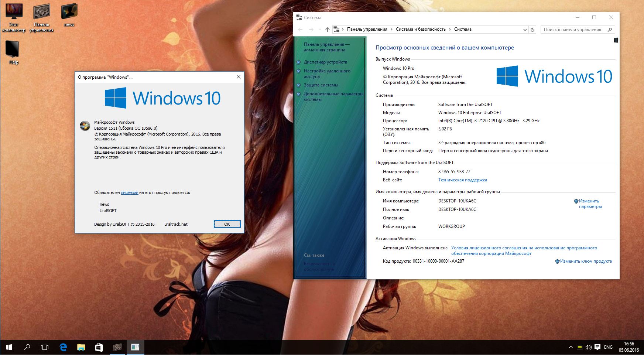Open recent locations dropdown in Система window
644x355 pixels.
point(320,30)
